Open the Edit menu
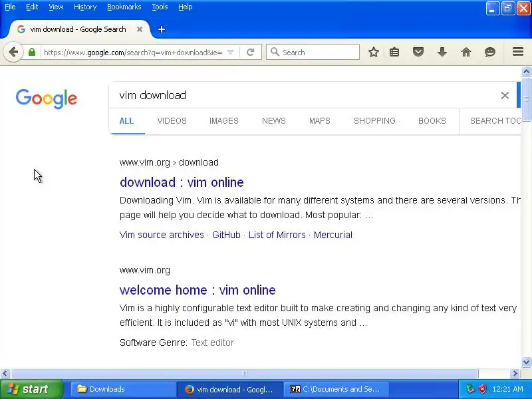This screenshot has width=532, height=399. pos(32,7)
